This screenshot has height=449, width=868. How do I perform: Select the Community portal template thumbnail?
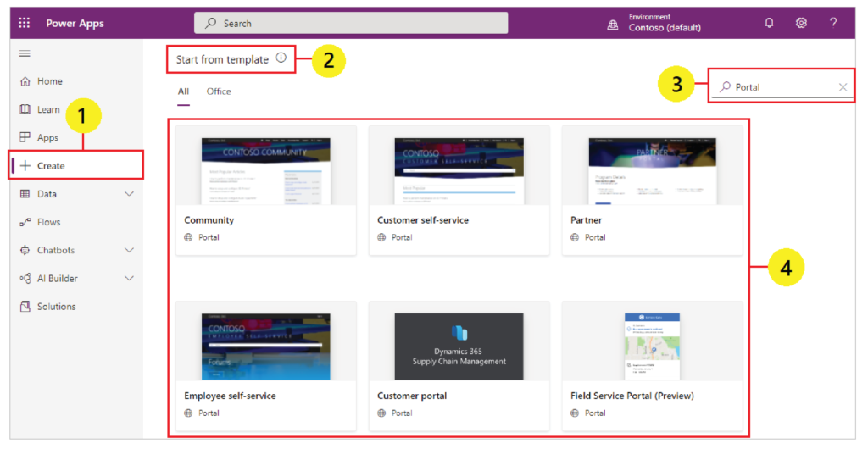(x=265, y=171)
